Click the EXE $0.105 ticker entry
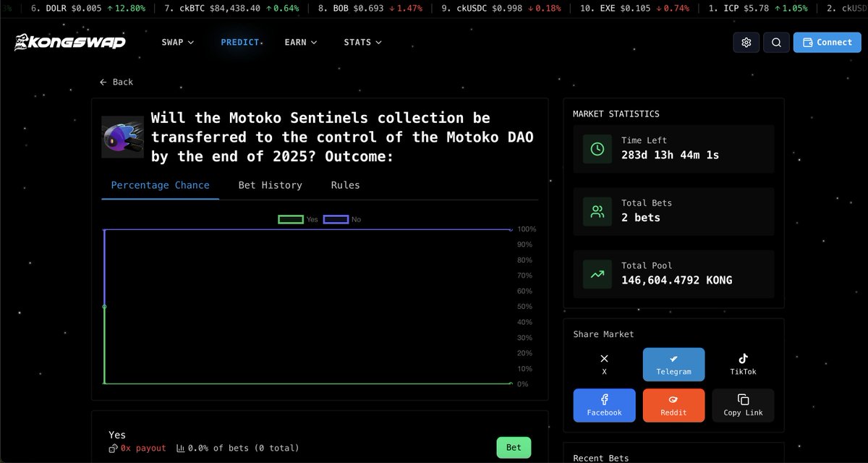868x463 pixels. tap(634, 9)
